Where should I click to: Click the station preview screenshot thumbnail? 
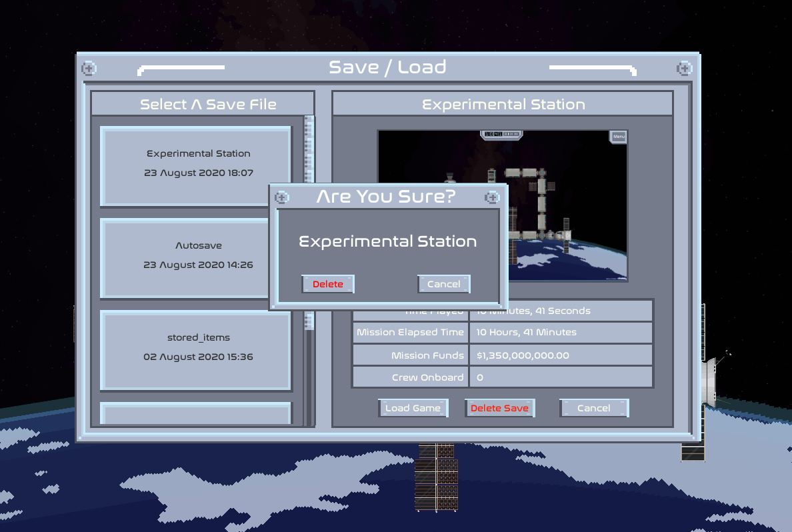[x=567, y=200]
